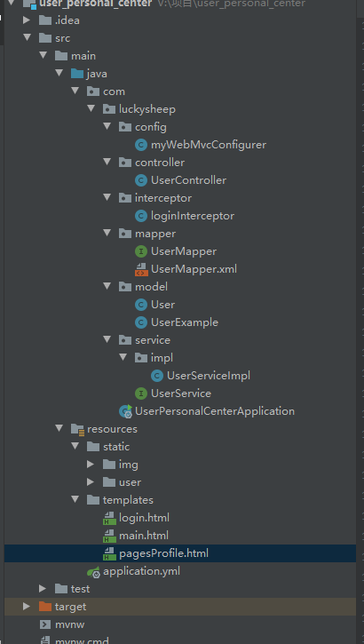This screenshot has height=644, width=364.
Task: Open login.html template
Action: point(144,518)
